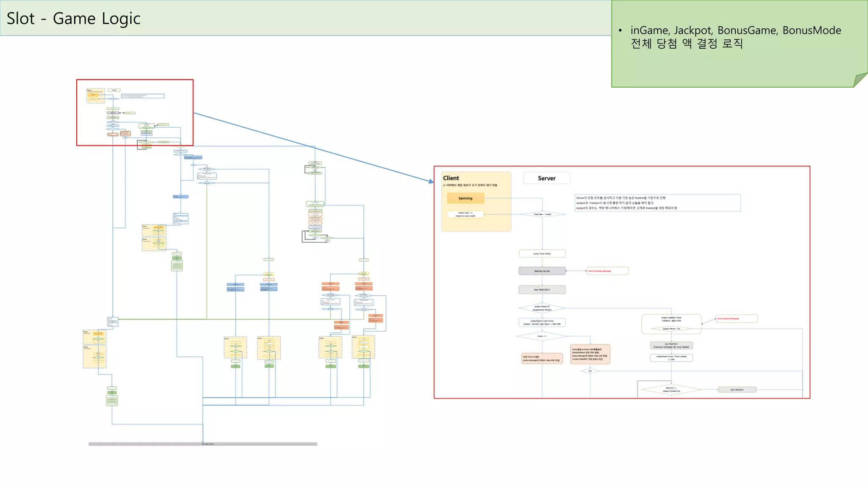This screenshot has height=488, width=868.
Task: Select the Jackpotgame Count Down setting box
Action: (x=671, y=358)
